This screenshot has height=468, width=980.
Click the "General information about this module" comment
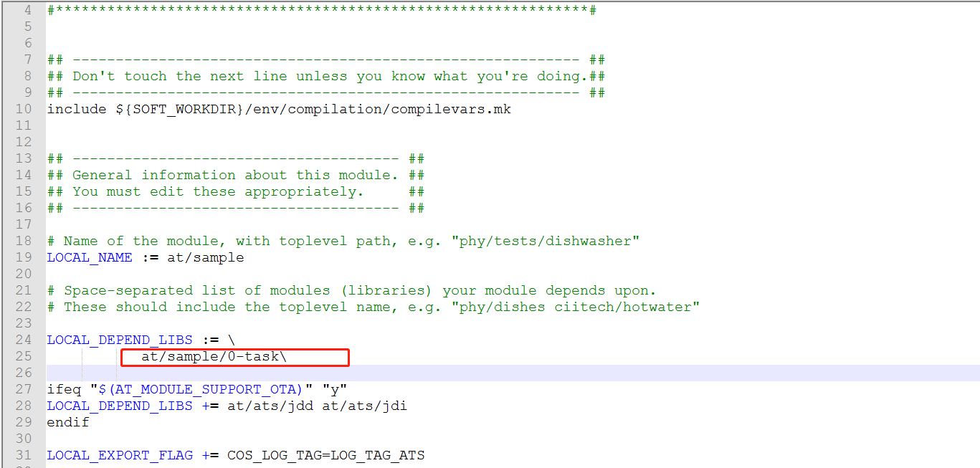(236, 175)
